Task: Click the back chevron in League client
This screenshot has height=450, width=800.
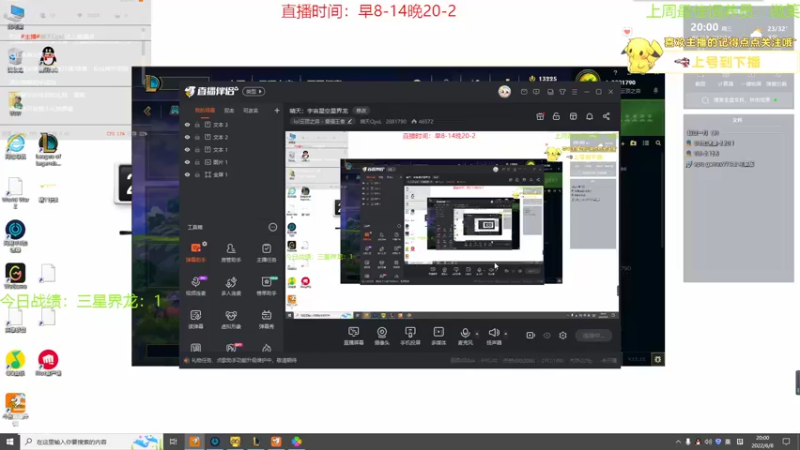Action: pos(147,111)
